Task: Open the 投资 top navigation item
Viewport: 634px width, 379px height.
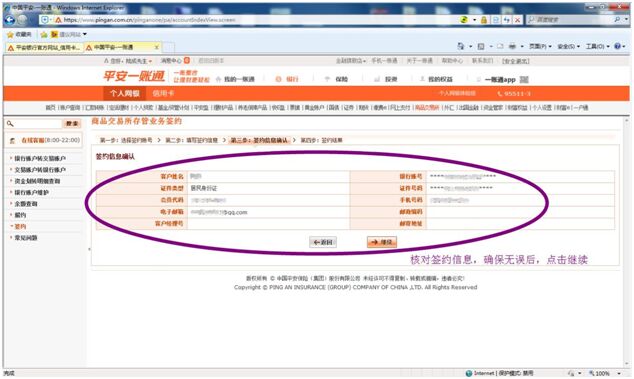Action: pos(386,79)
